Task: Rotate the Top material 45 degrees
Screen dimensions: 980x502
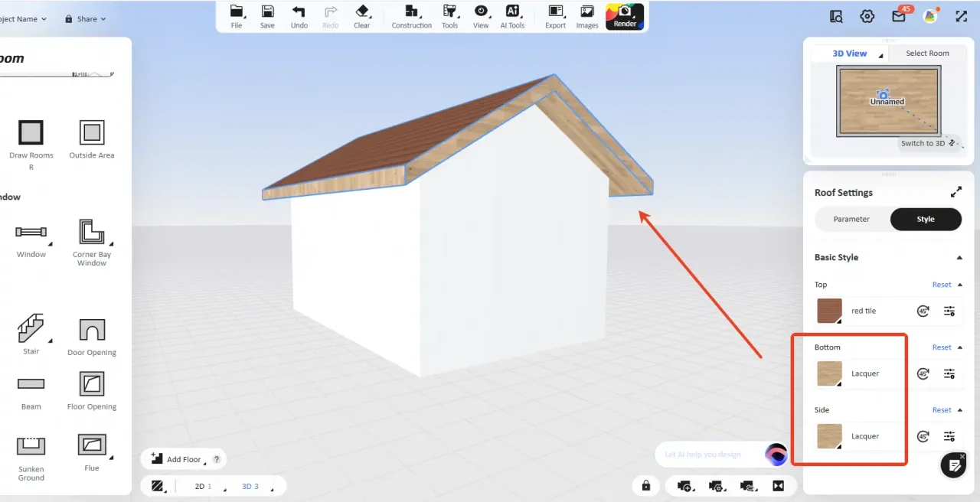Action: point(923,311)
